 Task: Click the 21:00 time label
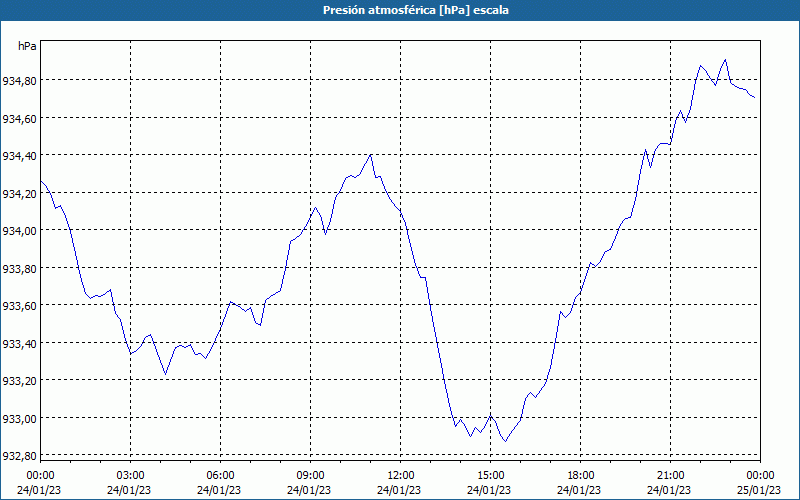(x=670, y=476)
